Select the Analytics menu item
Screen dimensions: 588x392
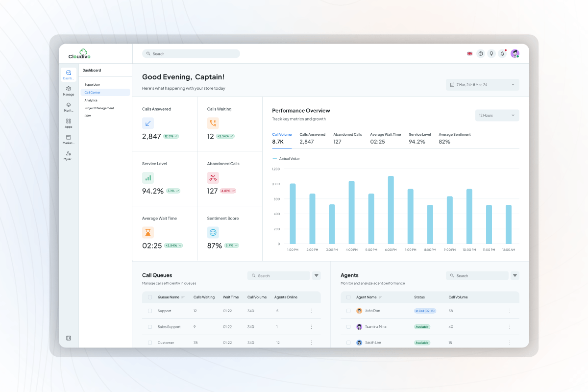pyautogui.click(x=91, y=100)
